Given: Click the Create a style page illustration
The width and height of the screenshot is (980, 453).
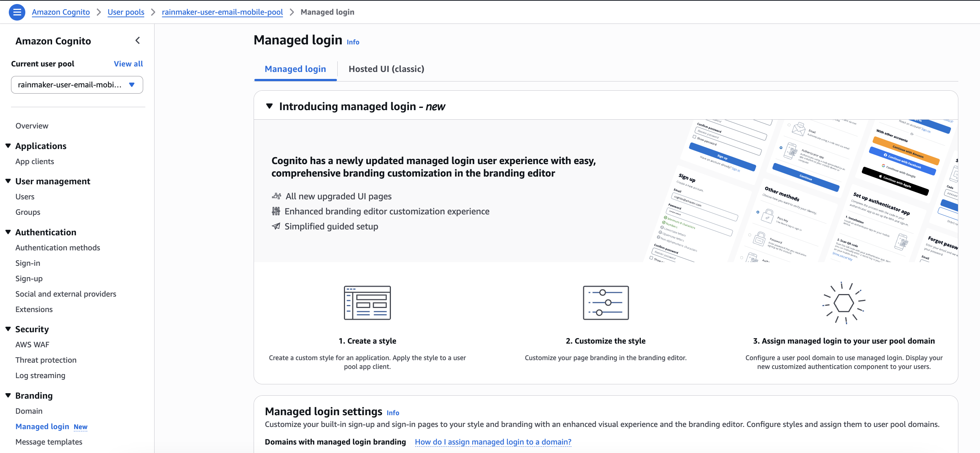Looking at the screenshot, I should [x=367, y=302].
